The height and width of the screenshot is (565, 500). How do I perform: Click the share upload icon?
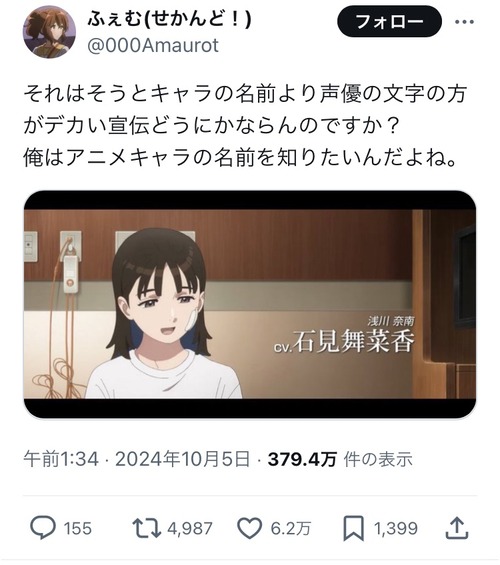[x=457, y=528]
